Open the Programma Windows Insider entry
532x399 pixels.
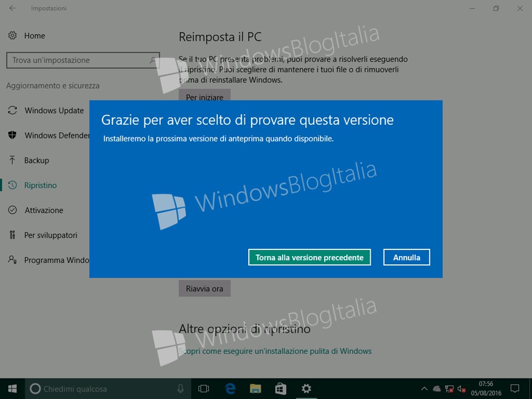[x=48, y=260]
